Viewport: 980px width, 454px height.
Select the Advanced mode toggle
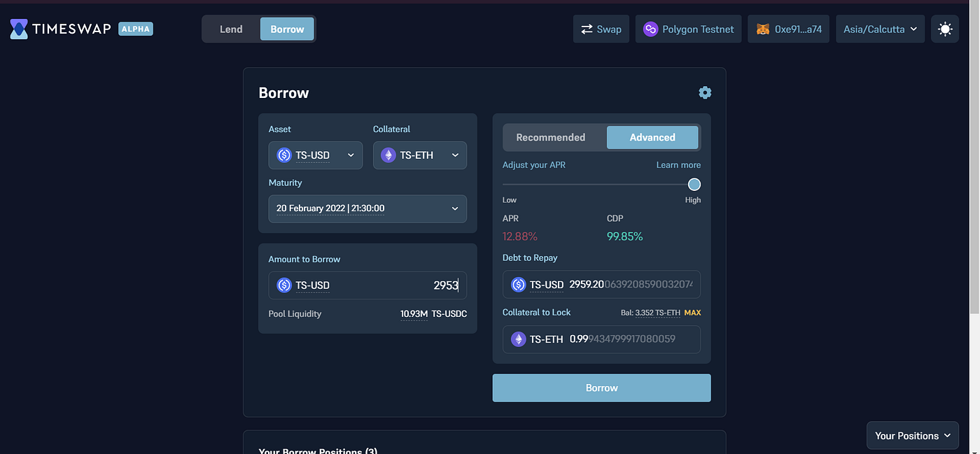click(x=652, y=137)
